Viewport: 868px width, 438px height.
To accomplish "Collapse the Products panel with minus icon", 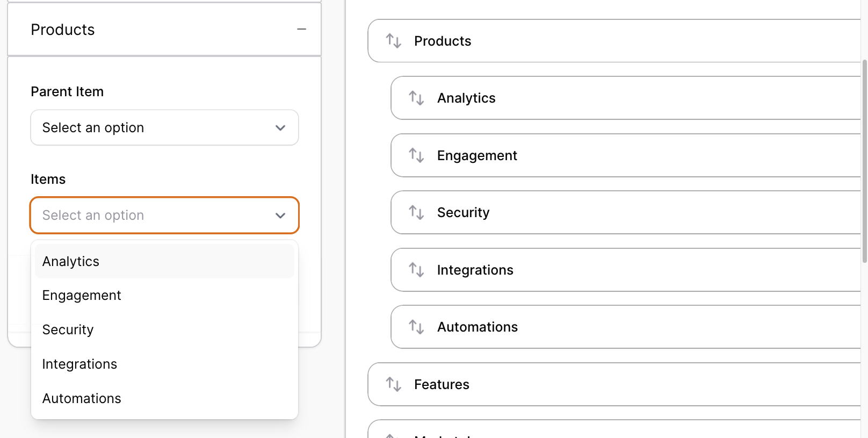I will tap(301, 29).
